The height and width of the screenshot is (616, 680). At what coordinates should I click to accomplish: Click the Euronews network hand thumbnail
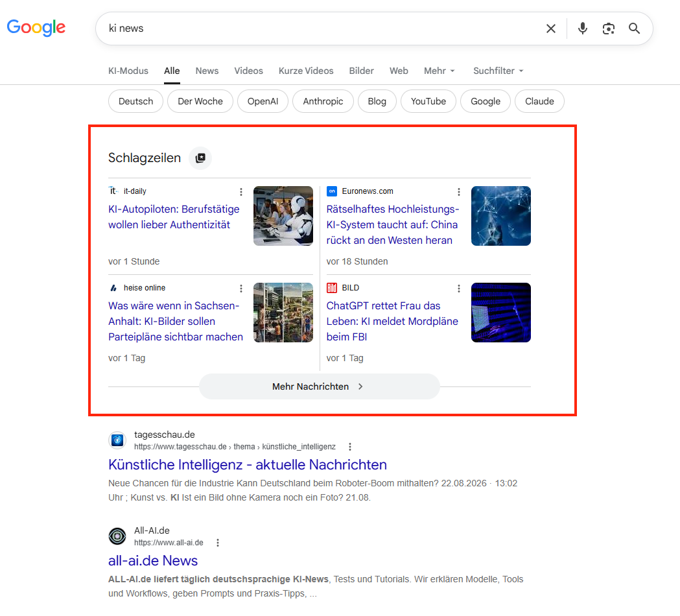click(x=501, y=216)
